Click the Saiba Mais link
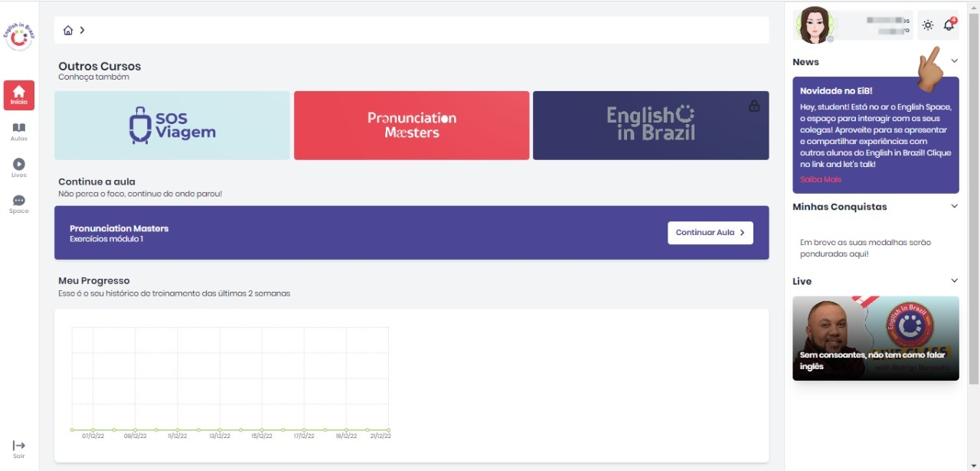The image size is (980, 471). tap(821, 179)
